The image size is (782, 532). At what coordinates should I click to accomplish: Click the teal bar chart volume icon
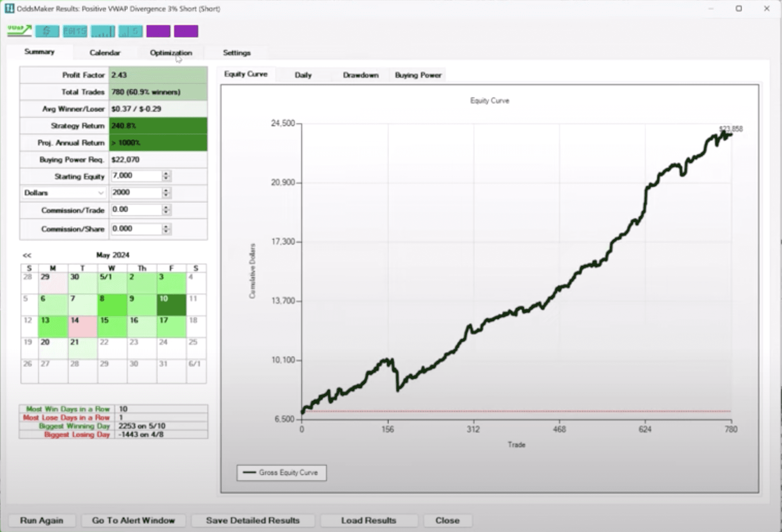click(x=103, y=31)
